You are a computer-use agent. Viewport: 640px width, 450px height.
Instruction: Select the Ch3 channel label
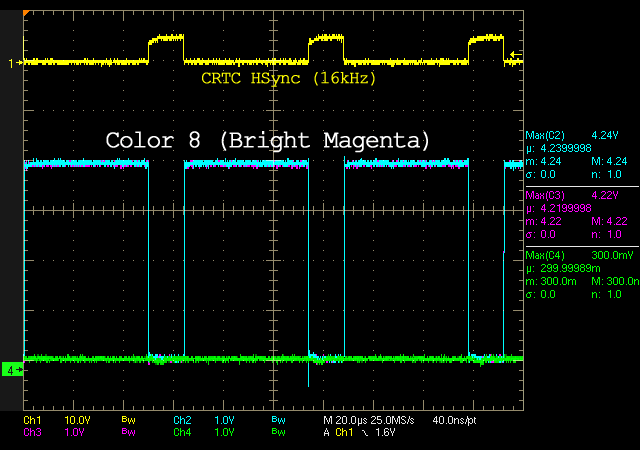[x=33, y=432]
